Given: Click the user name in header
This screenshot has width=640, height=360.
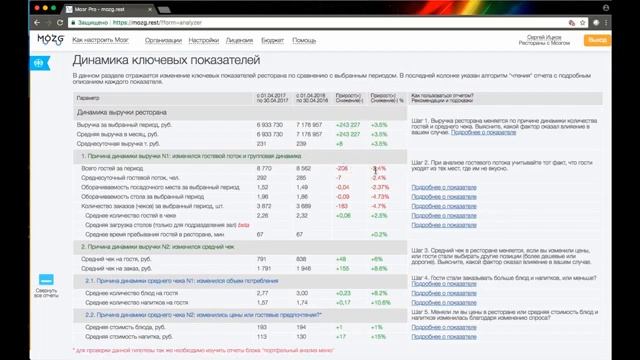Looking at the screenshot, I should [x=544, y=37].
